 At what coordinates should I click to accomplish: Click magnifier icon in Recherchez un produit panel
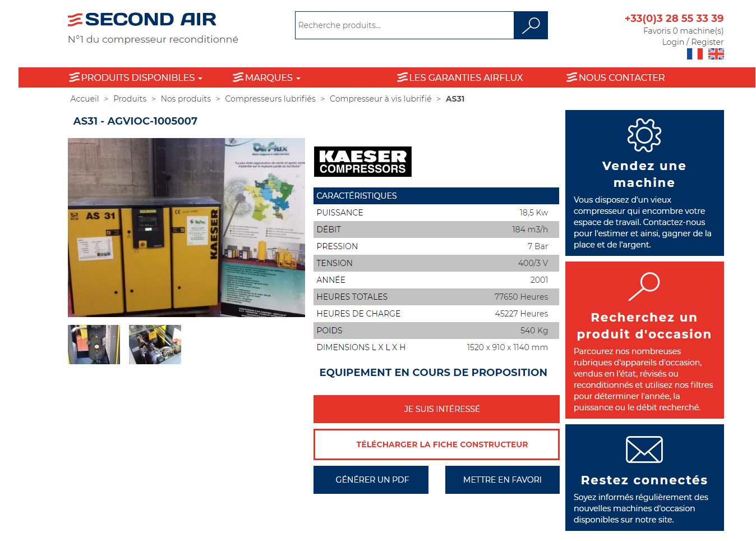coord(644,287)
